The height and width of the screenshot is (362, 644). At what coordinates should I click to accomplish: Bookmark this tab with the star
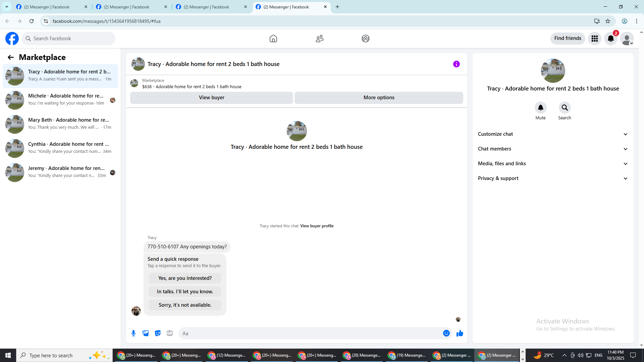click(x=608, y=21)
